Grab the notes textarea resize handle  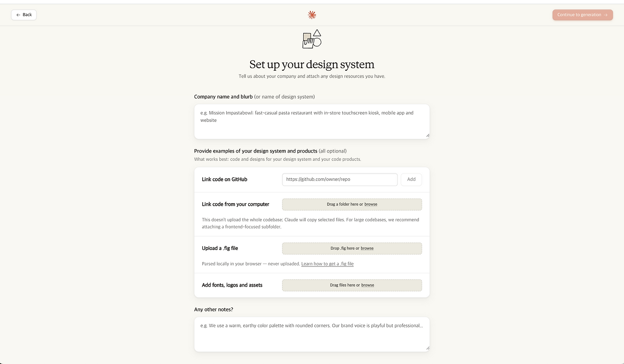click(428, 348)
